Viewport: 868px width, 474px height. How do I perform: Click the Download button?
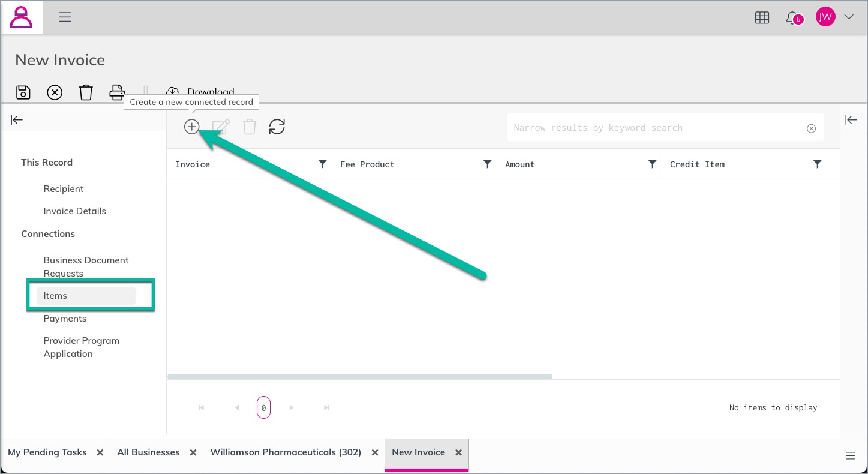pyautogui.click(x=200, y=92)
